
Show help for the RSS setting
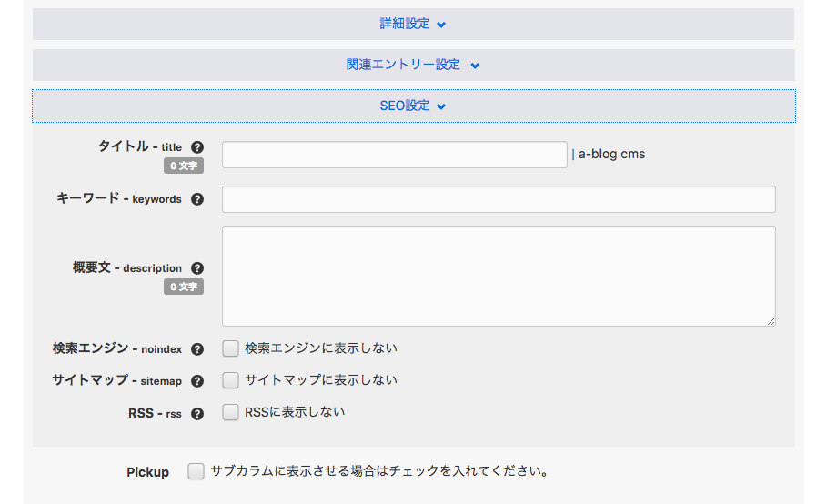point(197,414)
